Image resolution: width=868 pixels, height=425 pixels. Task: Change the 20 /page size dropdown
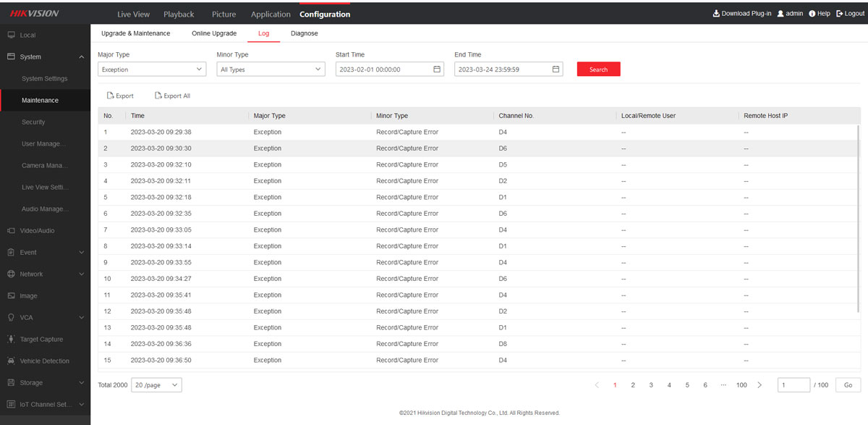156,385
